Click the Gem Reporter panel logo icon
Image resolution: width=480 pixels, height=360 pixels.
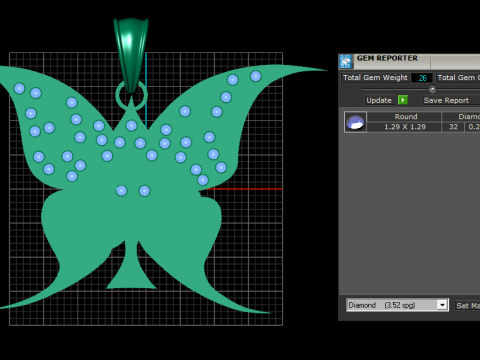[346, 61]
